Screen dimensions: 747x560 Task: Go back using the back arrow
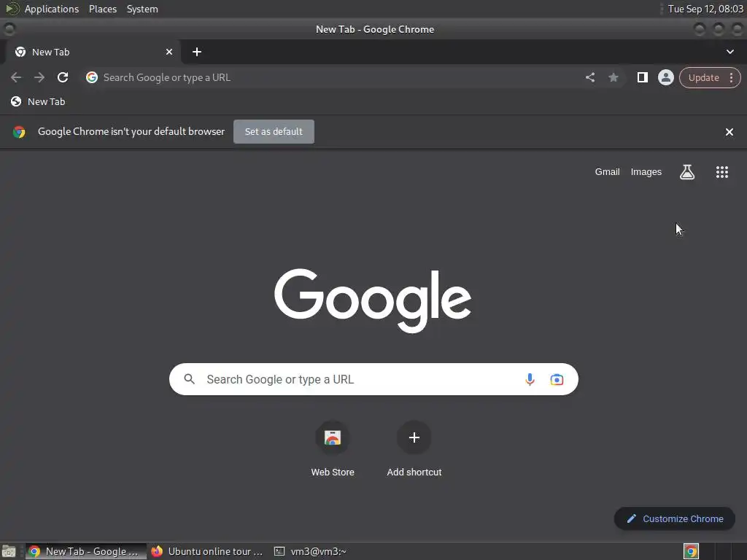pyautogui.click(x=16, y=77)
